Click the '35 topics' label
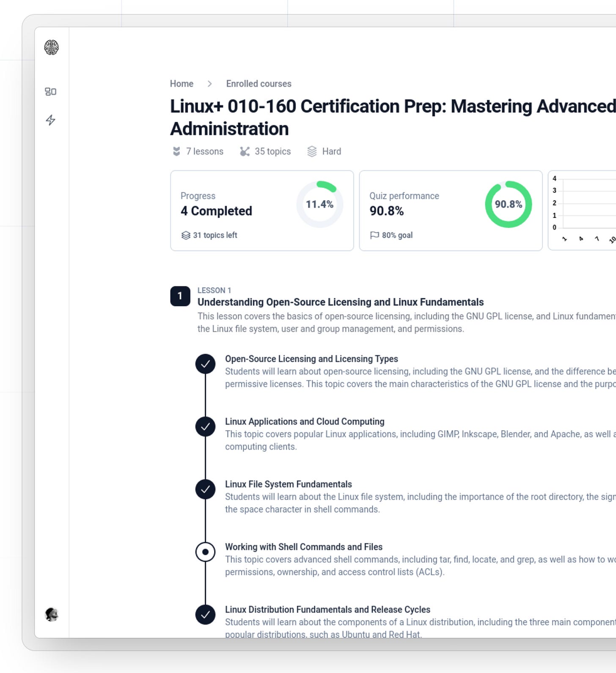Image resolution: width=616 pixels, height=673 pixels. coord(273,151)
